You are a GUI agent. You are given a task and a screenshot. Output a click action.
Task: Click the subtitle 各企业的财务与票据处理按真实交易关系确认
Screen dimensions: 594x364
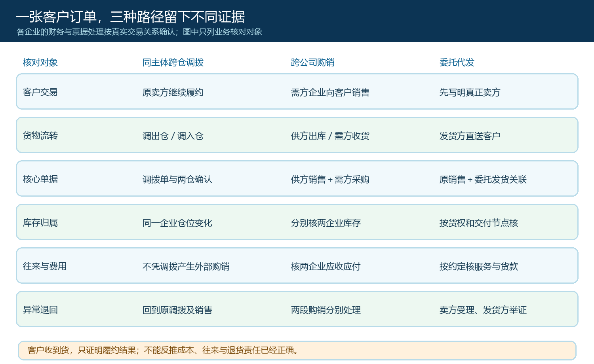point(95,32)
